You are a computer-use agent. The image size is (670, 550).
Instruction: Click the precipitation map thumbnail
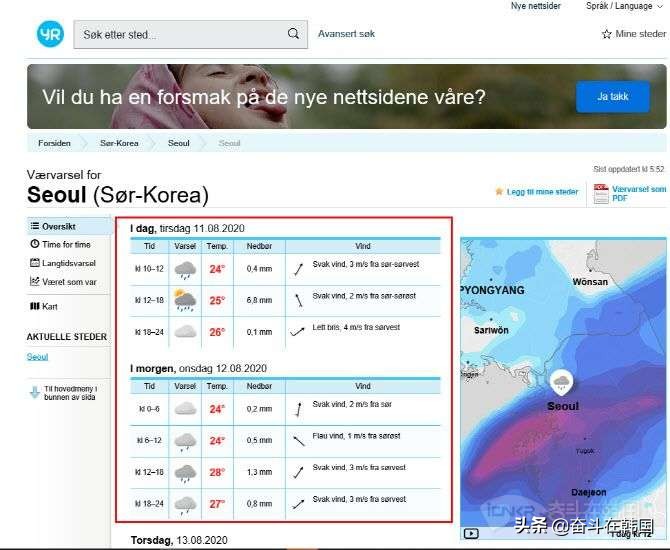(x=563, y=389)
